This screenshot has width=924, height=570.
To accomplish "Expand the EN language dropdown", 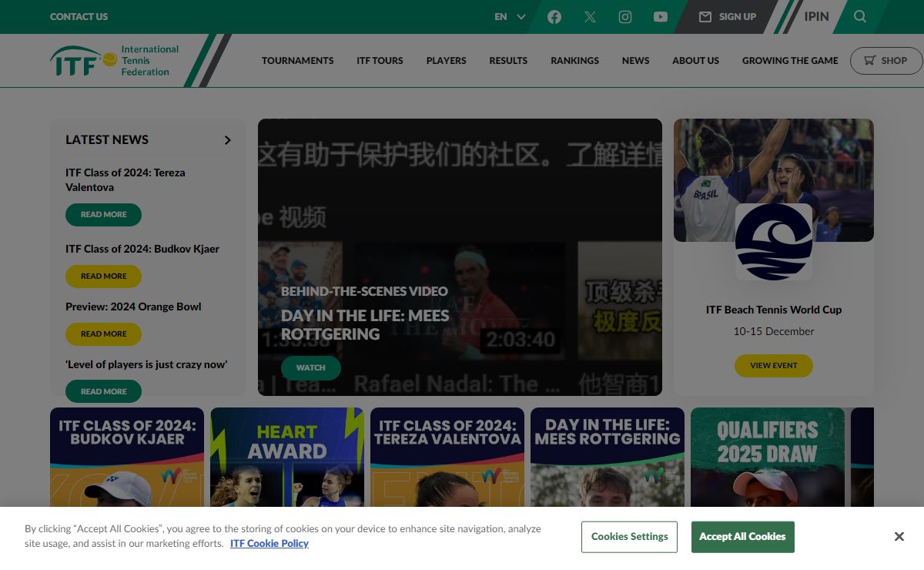I will tap(510, 16).
